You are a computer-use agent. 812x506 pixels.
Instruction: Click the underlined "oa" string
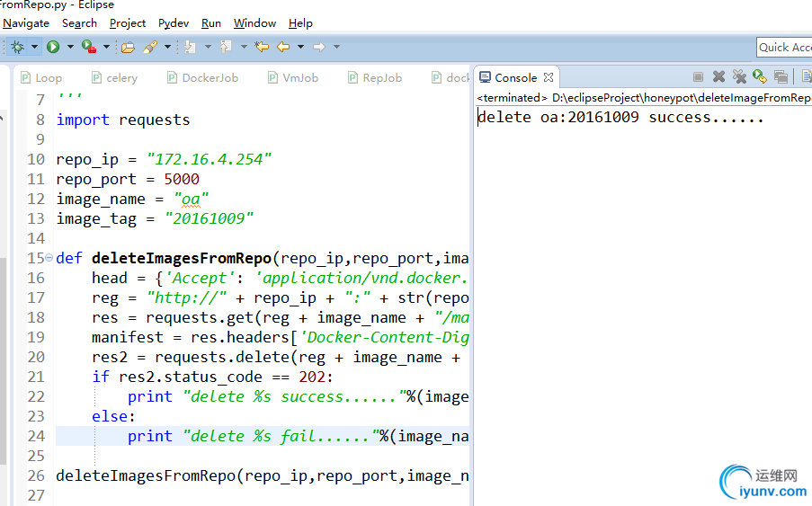(192, 200)
